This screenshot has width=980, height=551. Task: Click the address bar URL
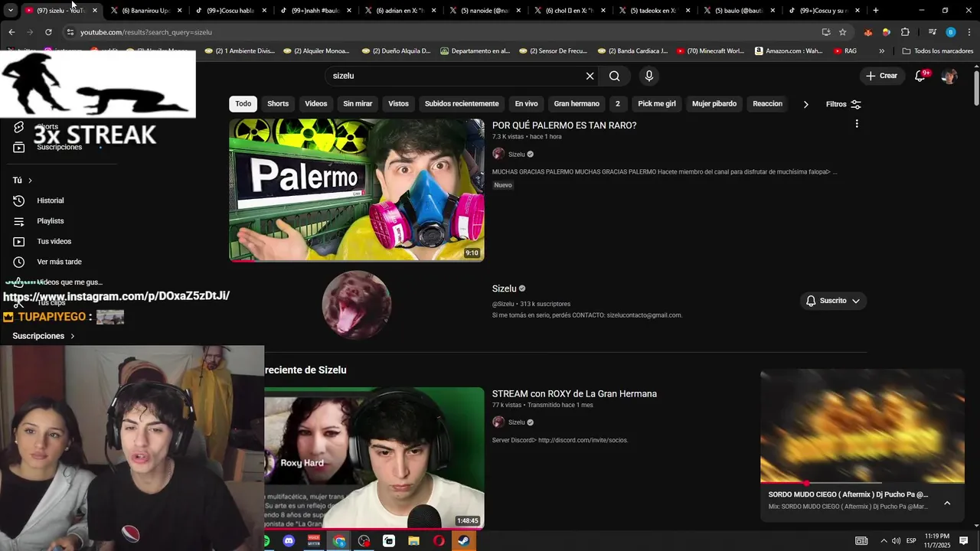tap(145, 32)
